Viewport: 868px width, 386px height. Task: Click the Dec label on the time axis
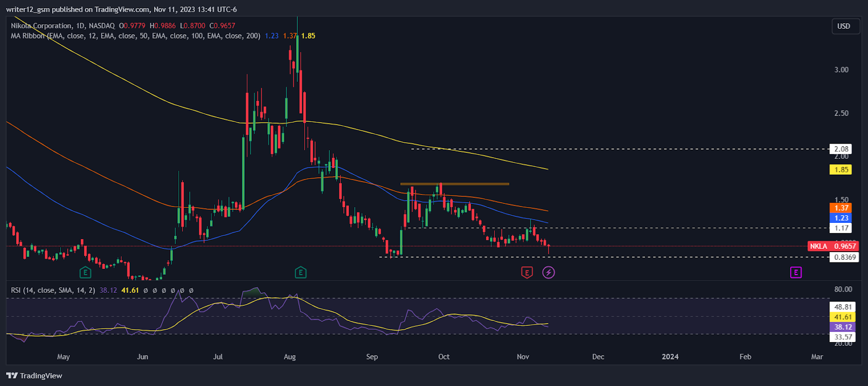coord(598,357)
